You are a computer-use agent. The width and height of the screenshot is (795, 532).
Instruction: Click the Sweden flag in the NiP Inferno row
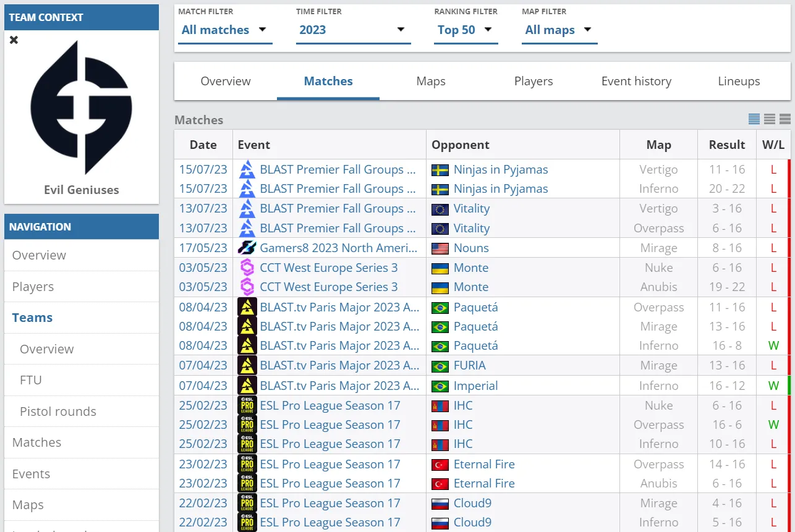click(440, 189)
